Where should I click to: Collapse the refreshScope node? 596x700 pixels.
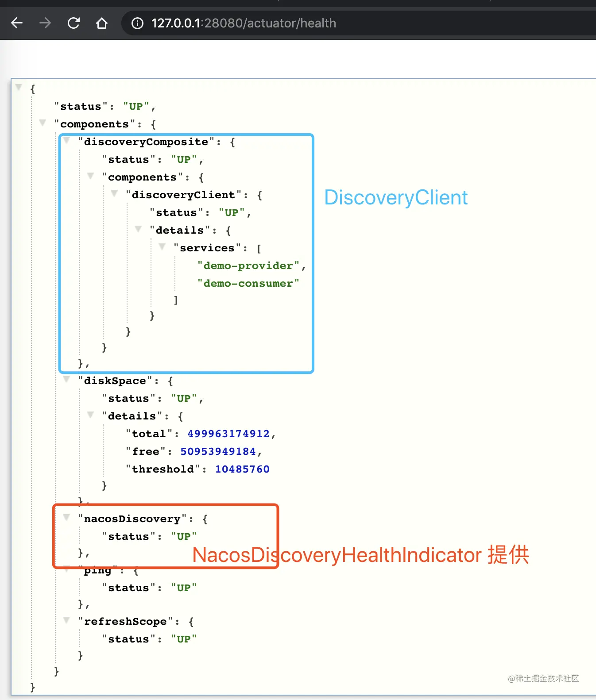coord(66,620)
